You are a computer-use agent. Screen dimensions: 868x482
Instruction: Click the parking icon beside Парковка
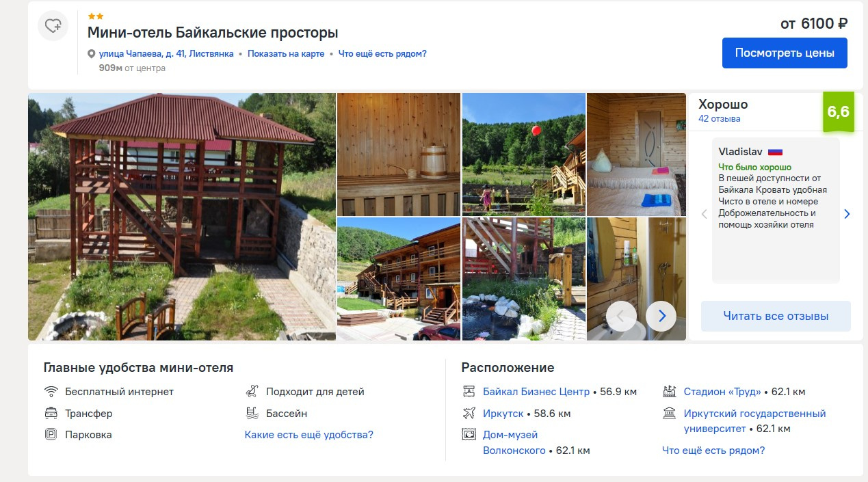point(51,435)
